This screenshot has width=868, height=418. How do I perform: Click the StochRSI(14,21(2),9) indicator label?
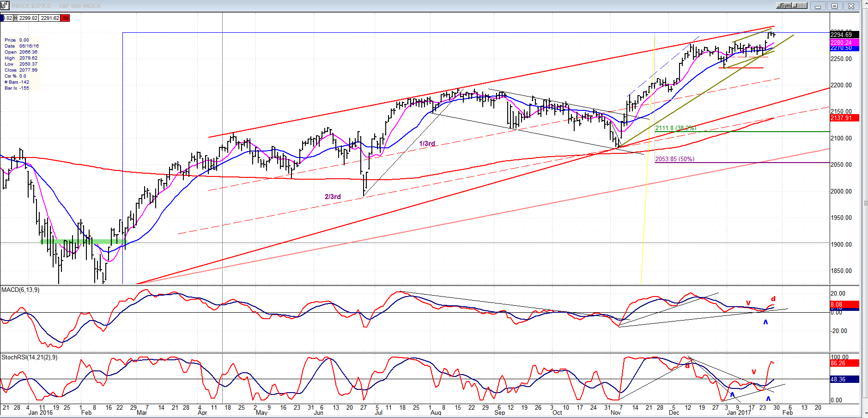pyautogui.click(x=30, y=357)
